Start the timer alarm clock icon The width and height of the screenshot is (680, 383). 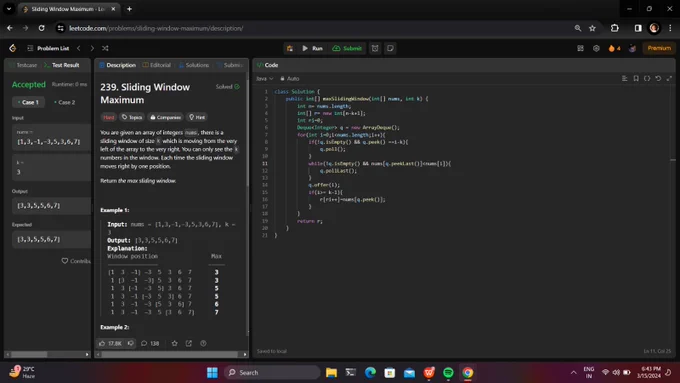[375, 48]
